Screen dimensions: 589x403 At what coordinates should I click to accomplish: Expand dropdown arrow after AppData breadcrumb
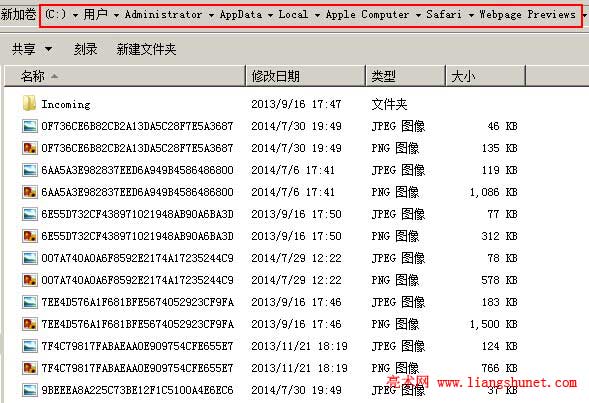pos(270,15)
